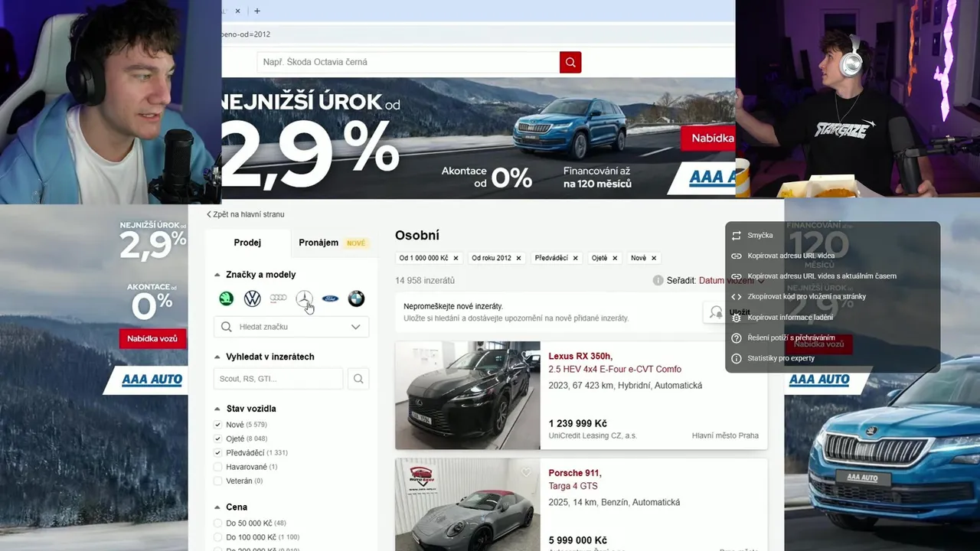Click the bell save-search icon

(x=716, y=312)
